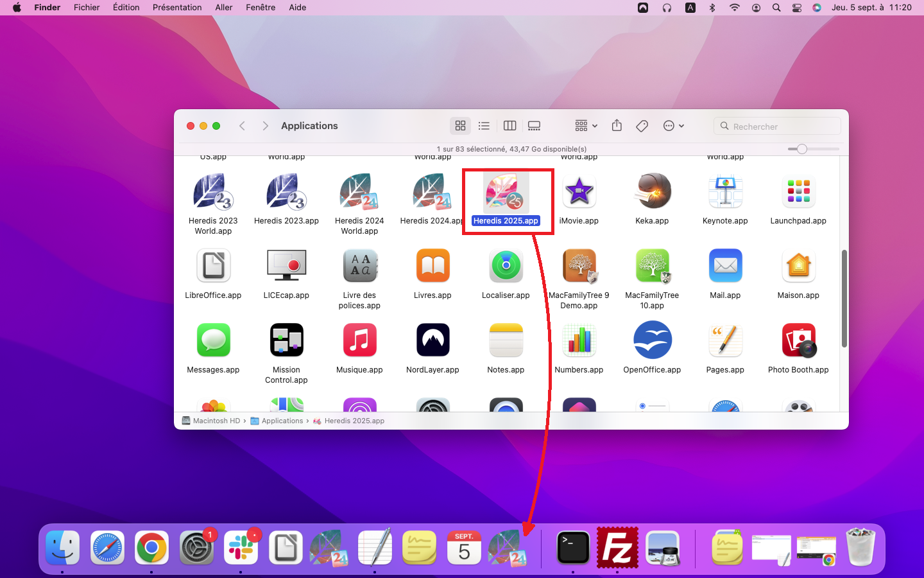
Task: Open Terminal from the Dock
Action: point(572,548)
